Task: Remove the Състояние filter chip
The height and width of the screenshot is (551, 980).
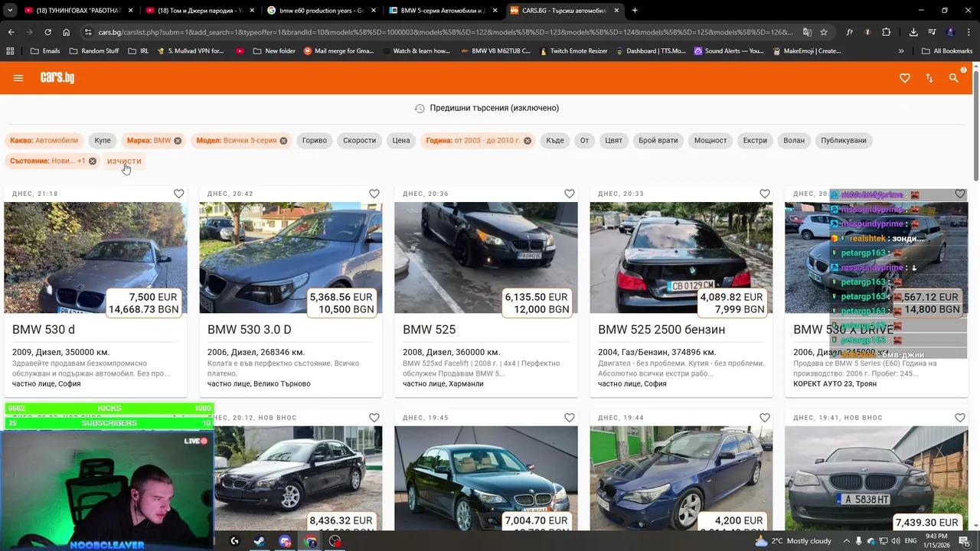Action: (x=93, y=161)
